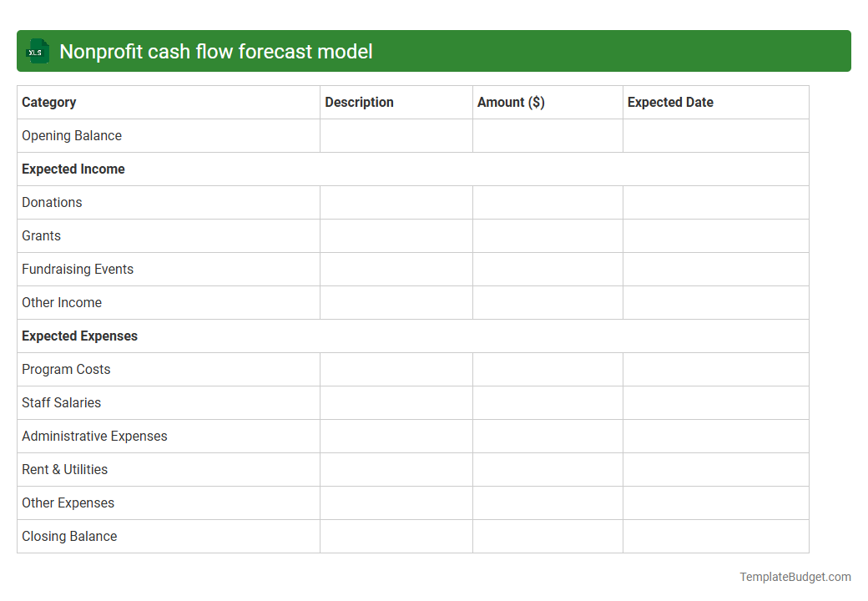
Task: Click the Other Income row
Action: click(62, 302)
